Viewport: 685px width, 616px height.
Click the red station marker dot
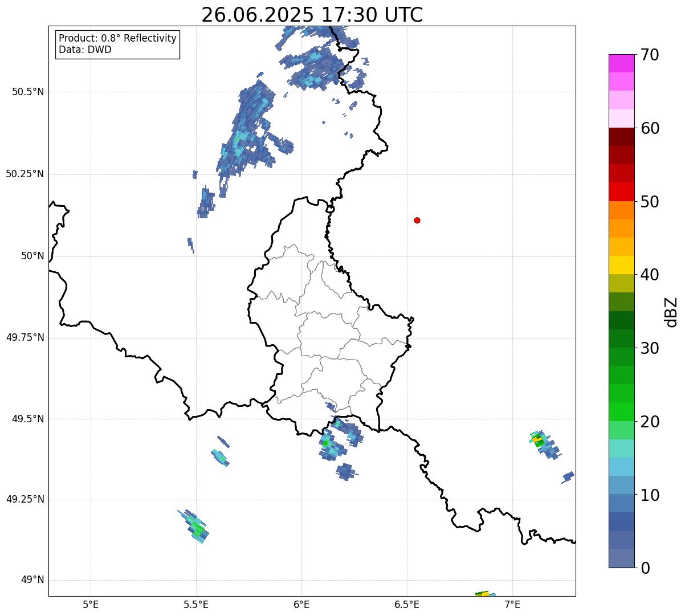[417, 221]
